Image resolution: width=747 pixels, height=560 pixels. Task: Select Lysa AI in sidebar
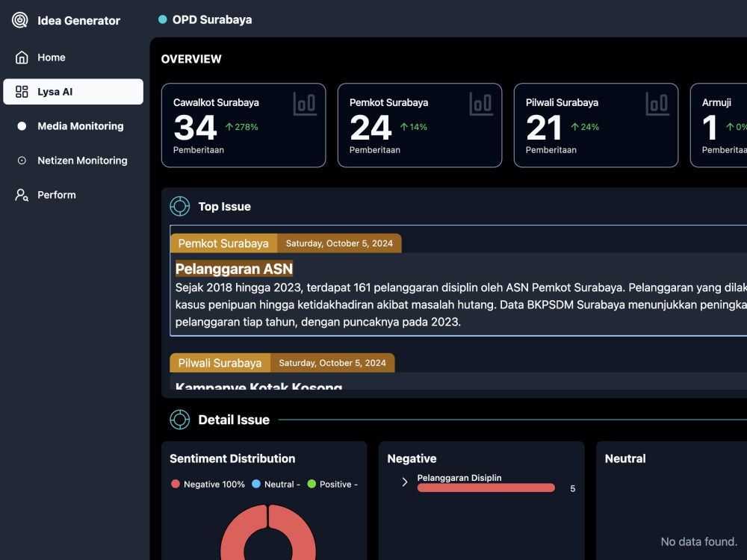coord(73,91)
